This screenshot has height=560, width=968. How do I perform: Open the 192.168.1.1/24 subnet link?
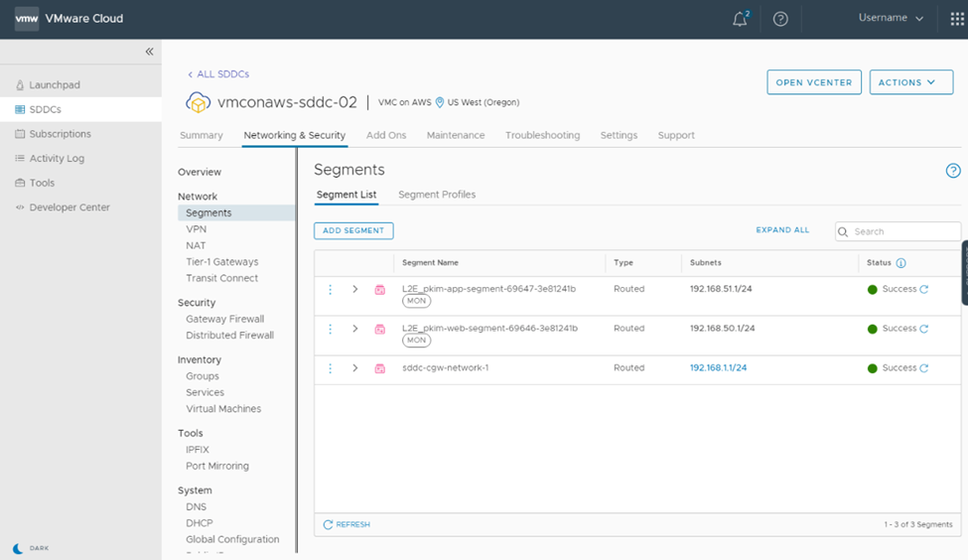pos(718,368)
